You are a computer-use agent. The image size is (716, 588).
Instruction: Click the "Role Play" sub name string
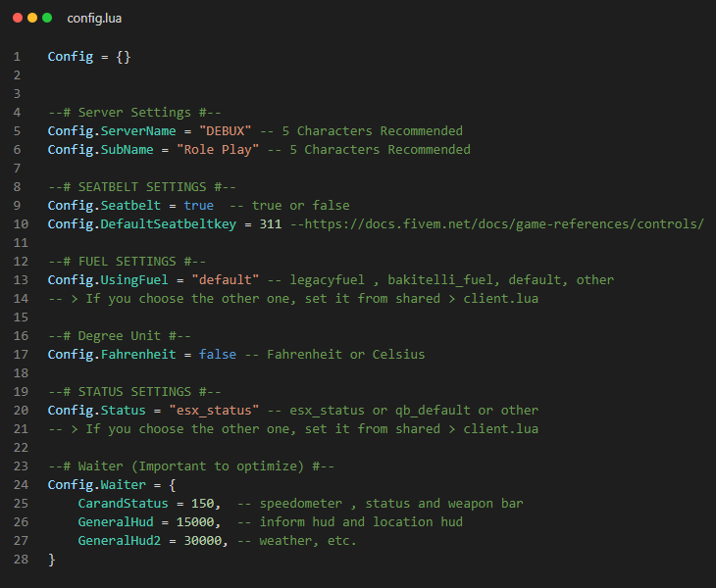[x=218, y=150]
